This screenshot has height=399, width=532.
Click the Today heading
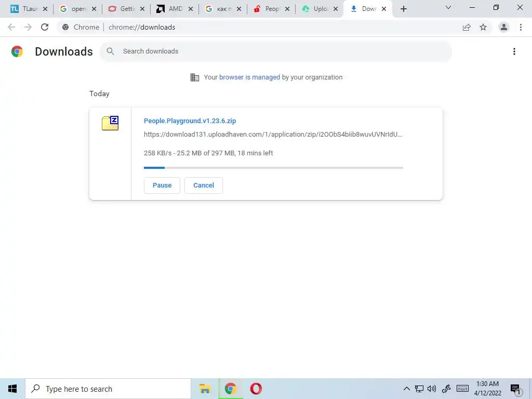[99, 94]
